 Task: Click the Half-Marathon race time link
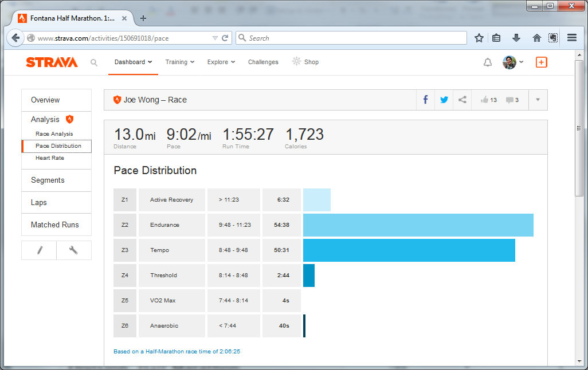(177, 351)
